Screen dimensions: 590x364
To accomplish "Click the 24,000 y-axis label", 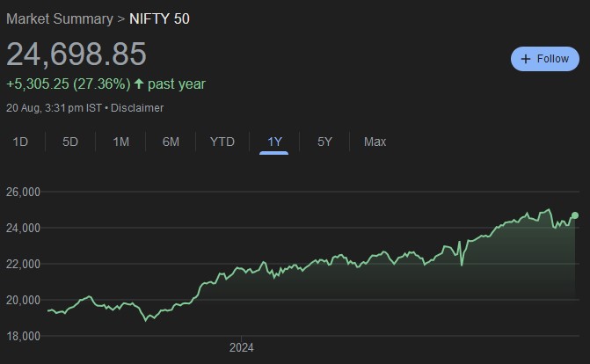I will pyautogui.click(x=23, y=228).
